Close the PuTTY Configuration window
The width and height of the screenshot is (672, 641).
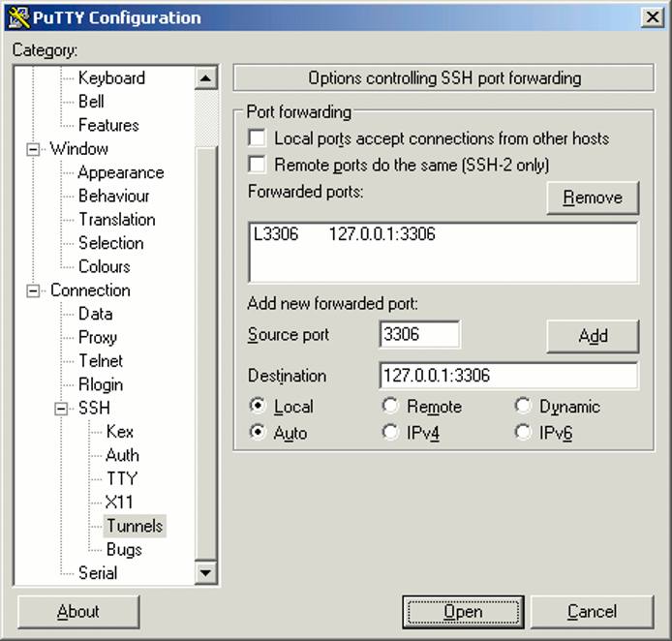pos(652,17)
